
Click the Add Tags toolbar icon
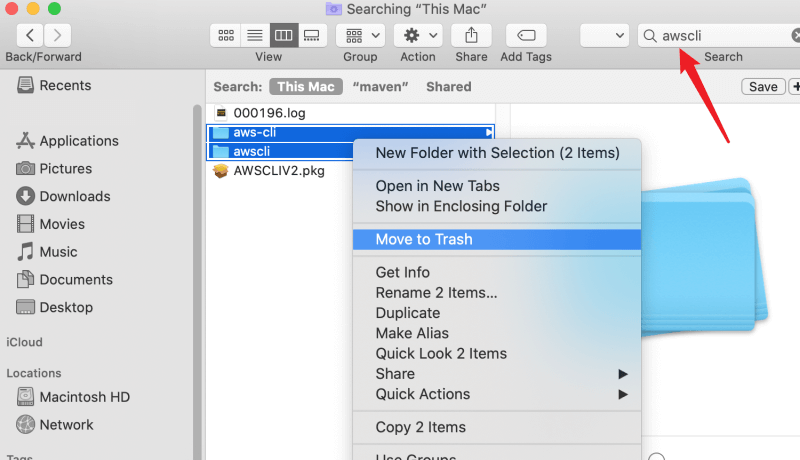[526, 35]
